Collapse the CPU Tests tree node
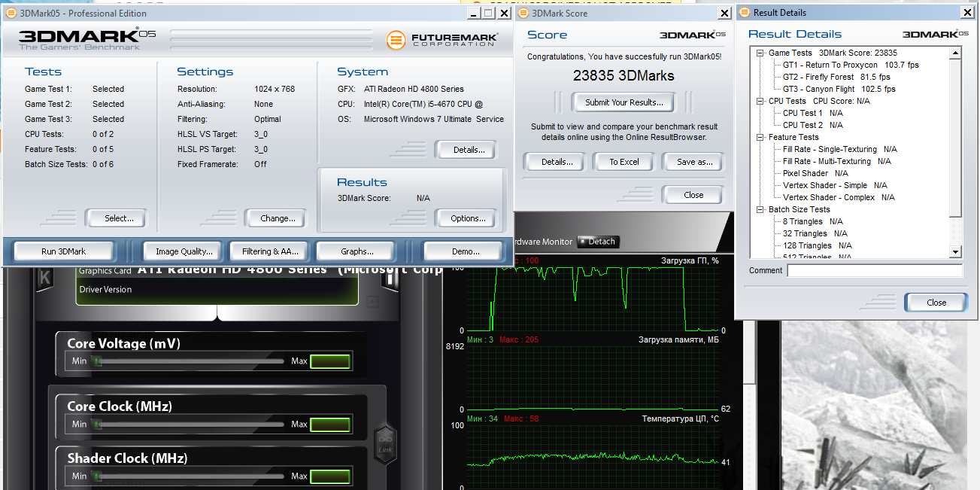The image size is (980, 490). coord(760,101)
